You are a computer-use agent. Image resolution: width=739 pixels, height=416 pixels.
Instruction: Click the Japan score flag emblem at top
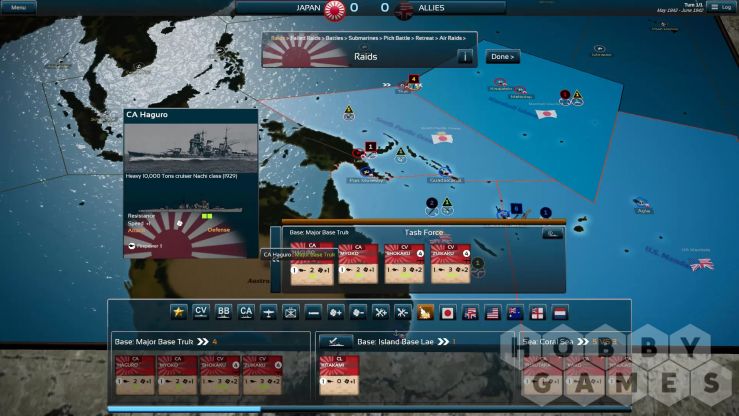click(334, 9)
